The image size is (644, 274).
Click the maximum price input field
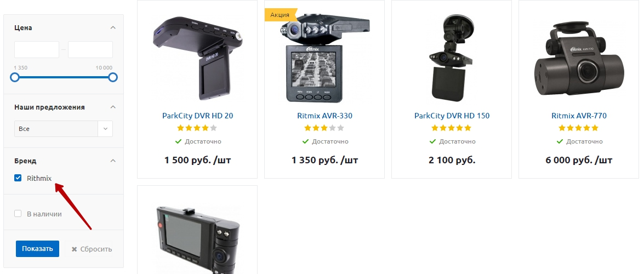90,49
